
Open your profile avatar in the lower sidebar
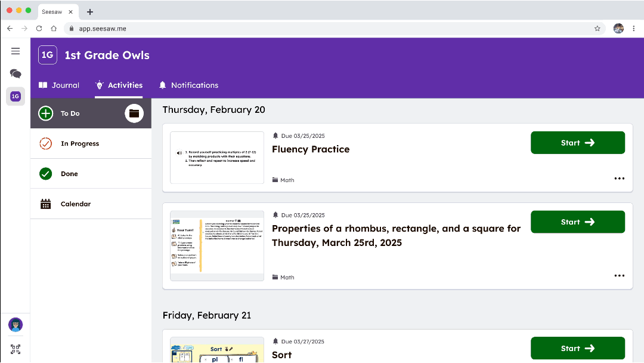15,325
